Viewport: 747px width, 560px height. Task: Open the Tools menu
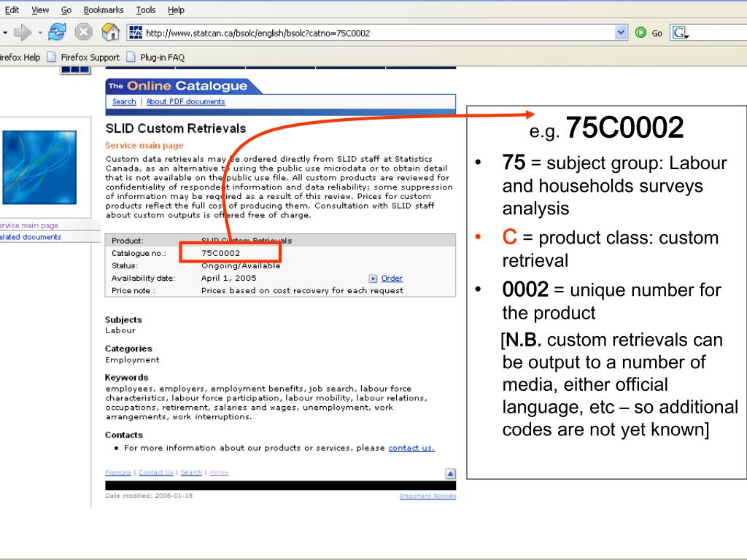pos(146,10)
